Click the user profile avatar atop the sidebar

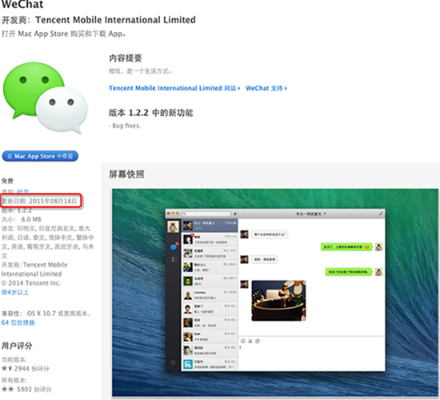point(173,227)
